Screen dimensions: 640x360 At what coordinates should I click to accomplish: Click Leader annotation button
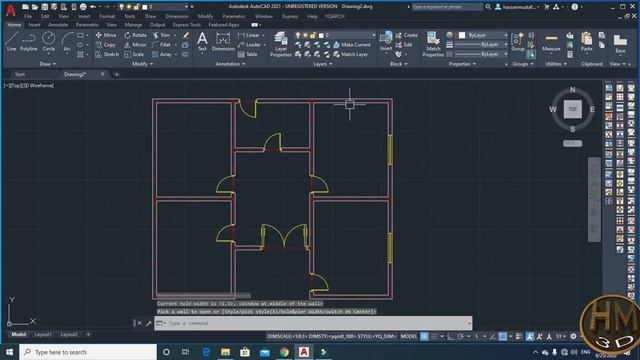point(249,45)
